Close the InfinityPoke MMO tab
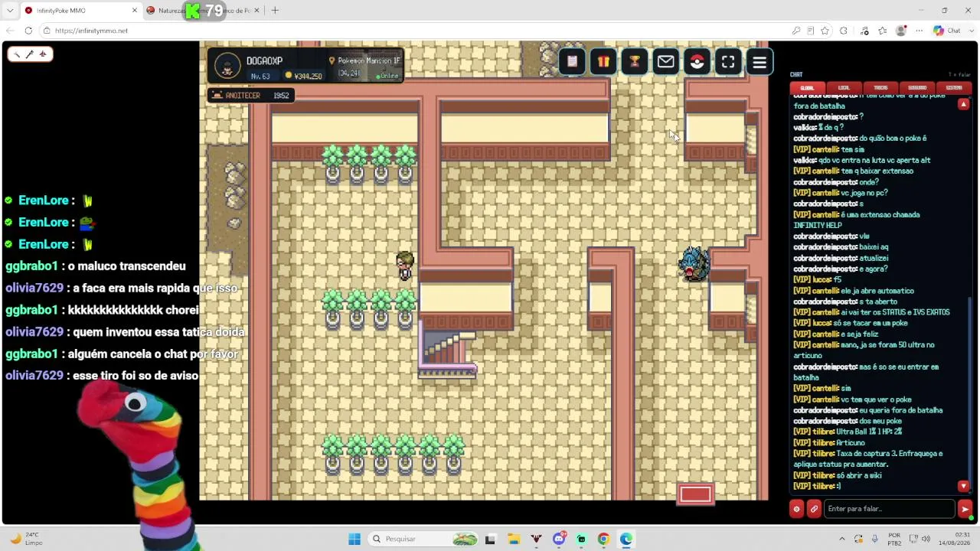 click(135, 11)
